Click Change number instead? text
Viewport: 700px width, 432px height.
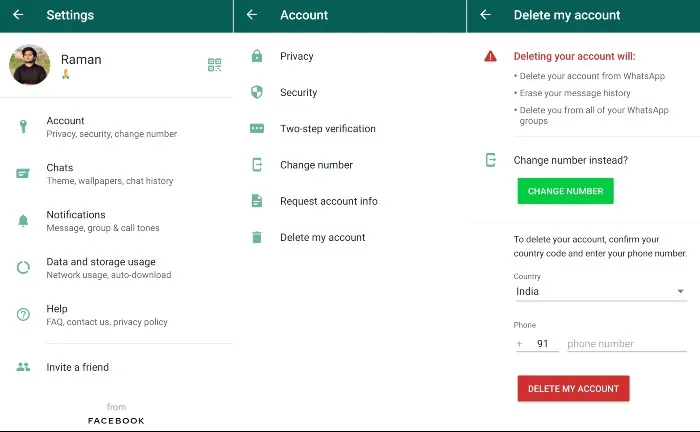pos(571,160)
